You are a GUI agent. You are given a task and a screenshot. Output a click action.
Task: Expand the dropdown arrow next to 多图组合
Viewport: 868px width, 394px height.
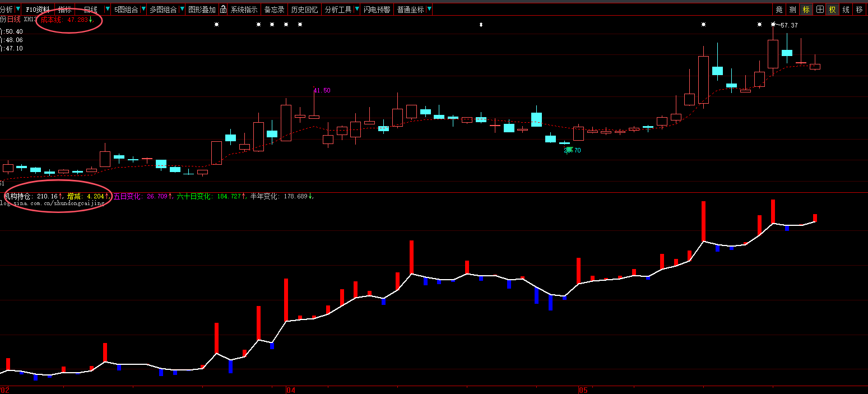coord(182,10)
